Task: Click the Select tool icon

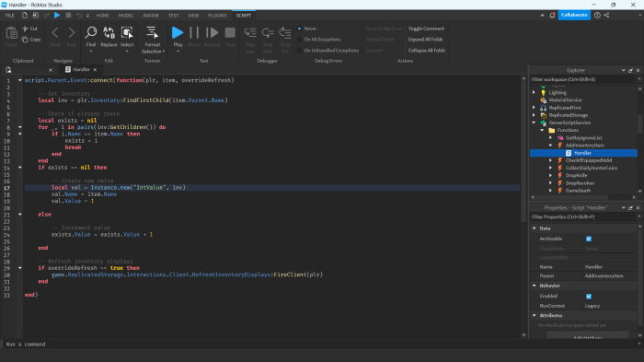Action: [x=127, y=32]
